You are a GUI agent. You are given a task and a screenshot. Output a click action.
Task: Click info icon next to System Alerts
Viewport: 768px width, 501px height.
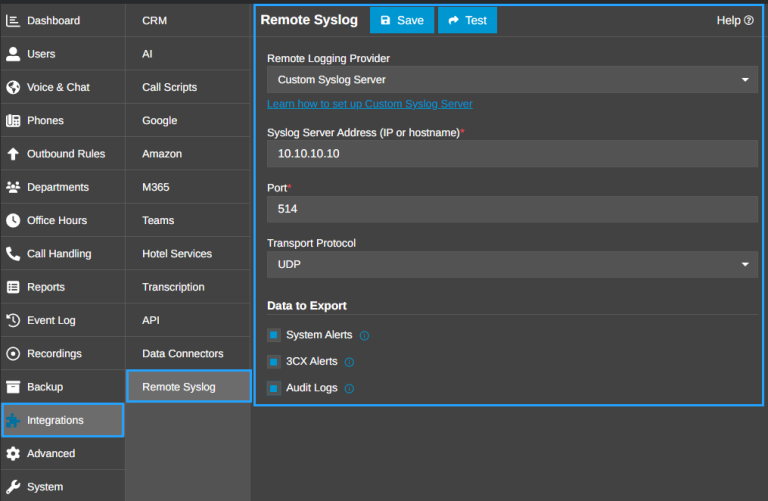[x=364, y=335]
